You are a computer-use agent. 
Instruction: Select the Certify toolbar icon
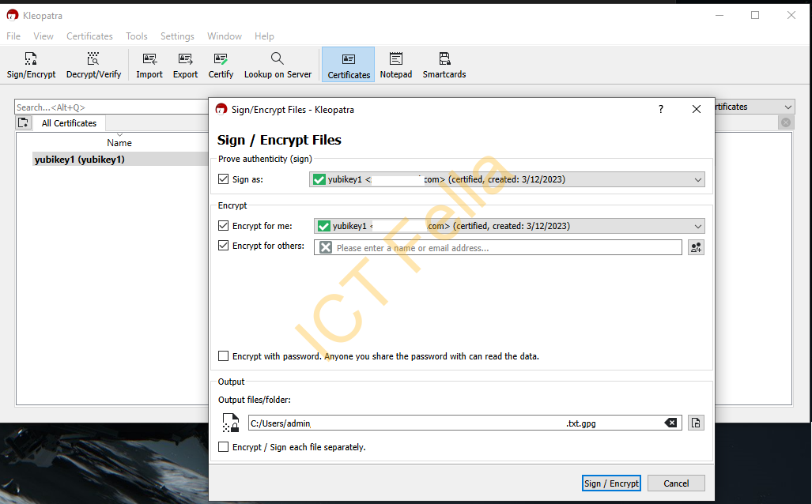coord(221,64)
